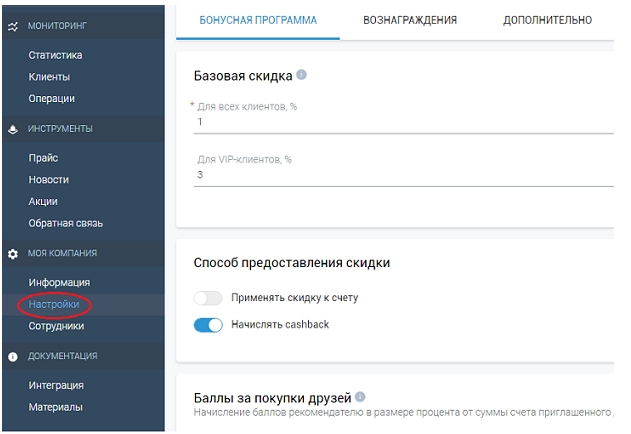Disable Начислять cashback toggle
631x434 pixels.
point(208,325)
